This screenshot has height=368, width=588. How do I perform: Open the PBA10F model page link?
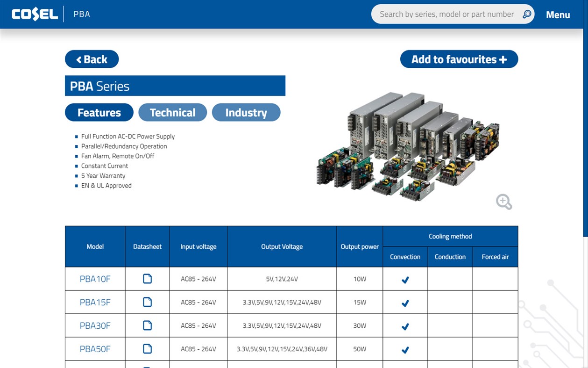(x=95, y=279)
